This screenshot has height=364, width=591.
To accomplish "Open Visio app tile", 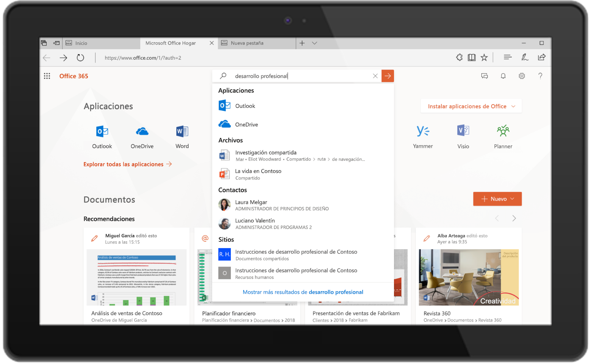I will coord(463,137).
